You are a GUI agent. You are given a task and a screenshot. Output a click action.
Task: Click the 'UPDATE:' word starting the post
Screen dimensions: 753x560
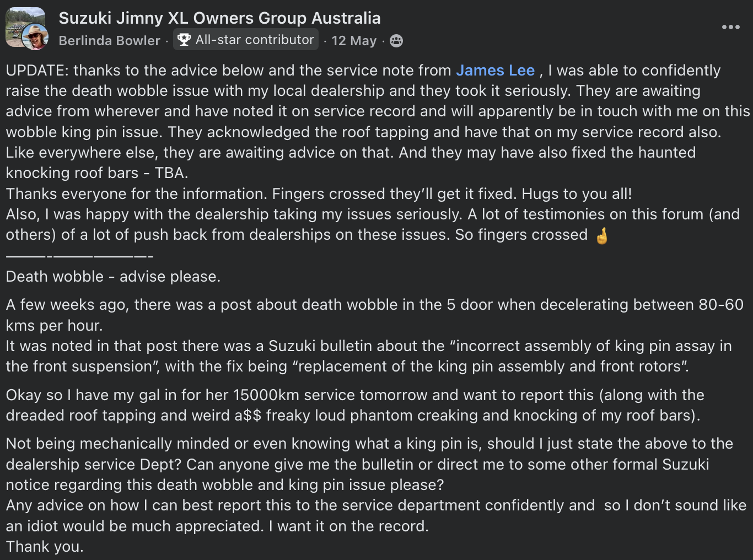click(36, 71)
